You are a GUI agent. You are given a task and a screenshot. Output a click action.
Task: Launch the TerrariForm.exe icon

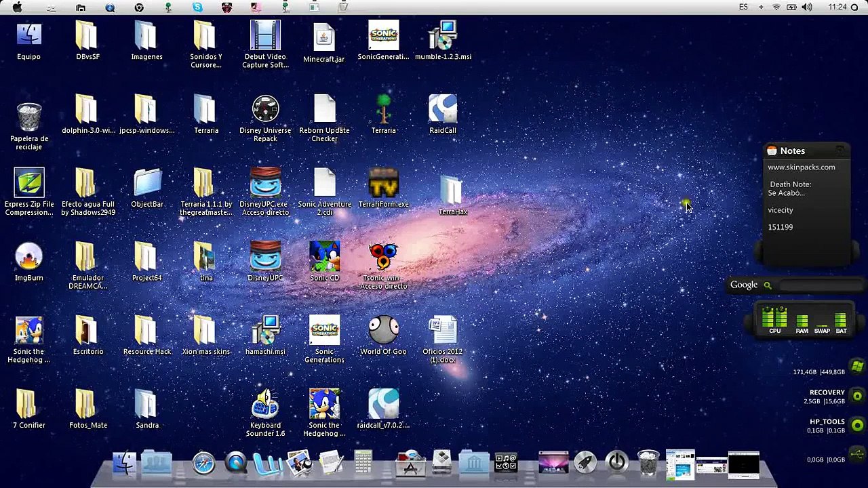point(384,183)
